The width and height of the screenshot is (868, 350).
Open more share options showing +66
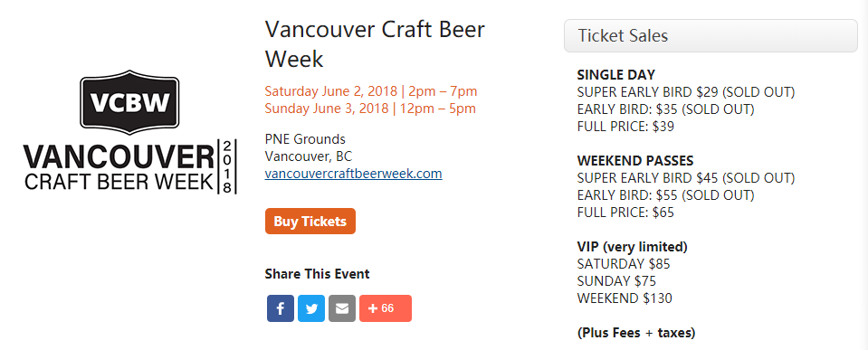(x=386, y=308)
